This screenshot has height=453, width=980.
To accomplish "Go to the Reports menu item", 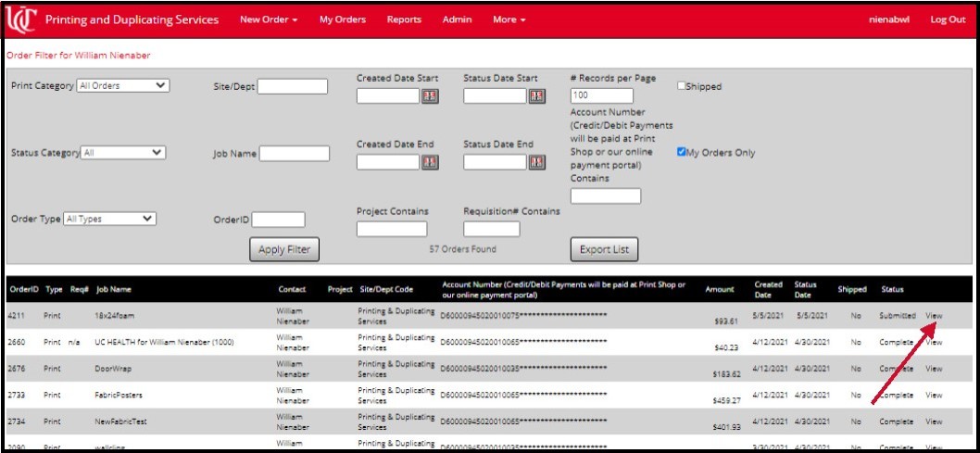I will click(404, 19).
